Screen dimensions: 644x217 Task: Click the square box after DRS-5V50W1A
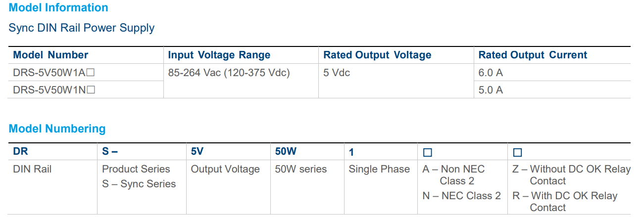click(x=91, y=73)
